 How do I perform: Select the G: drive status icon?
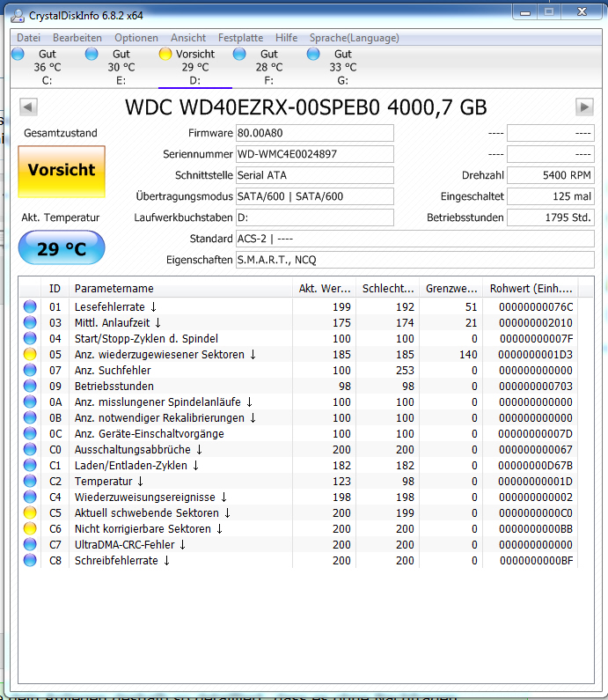[313, 54]
